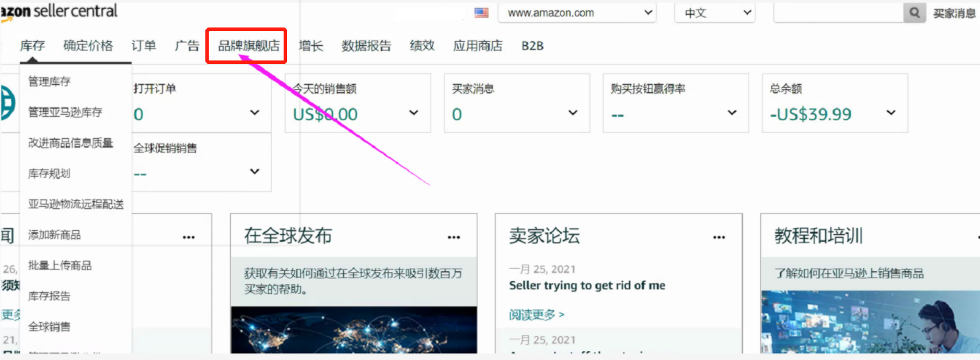Open the 增长 menu
The width and height of the screenshot is (980, 360).
pyautogui.click(x=310, y=45)
